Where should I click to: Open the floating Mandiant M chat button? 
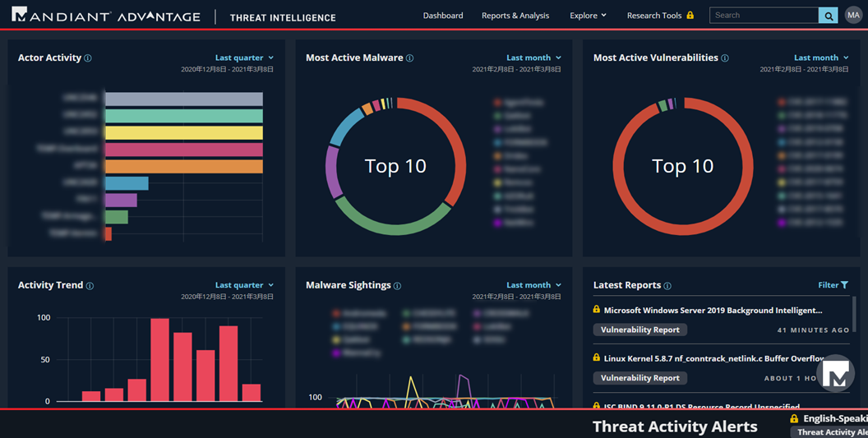[x=835, y=374]
